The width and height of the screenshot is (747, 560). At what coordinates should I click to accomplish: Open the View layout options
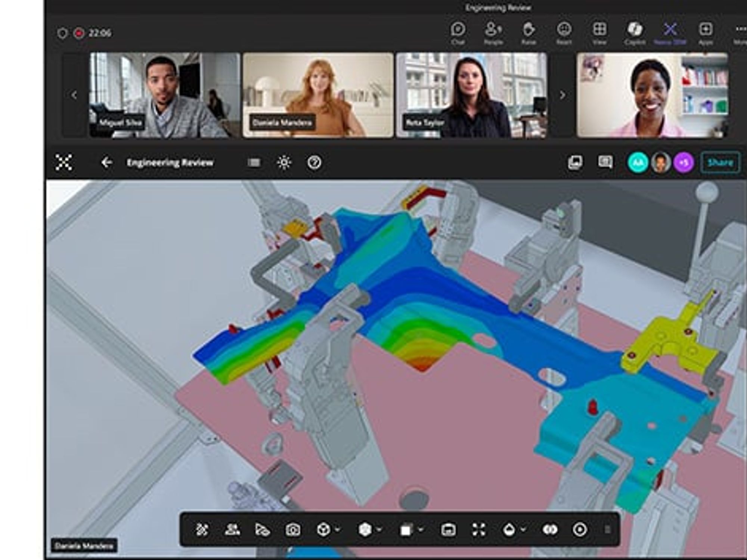(x=599, y=33)
